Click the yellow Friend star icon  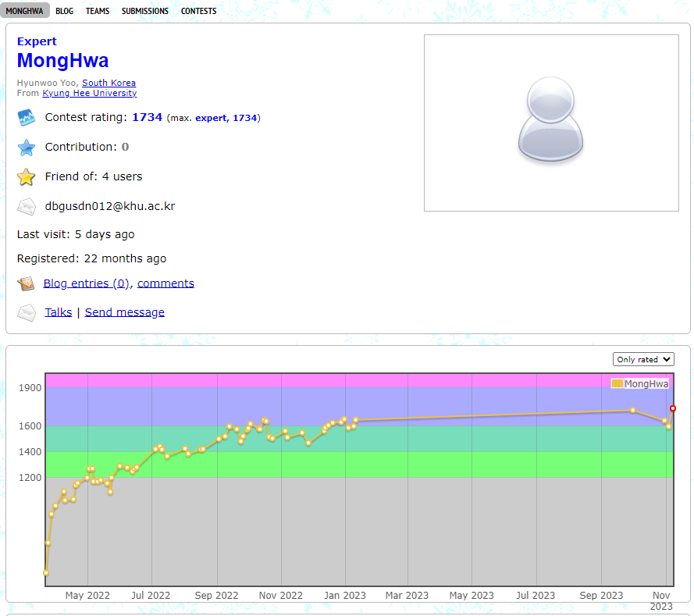pyautogui.click(x=26, y=177)
